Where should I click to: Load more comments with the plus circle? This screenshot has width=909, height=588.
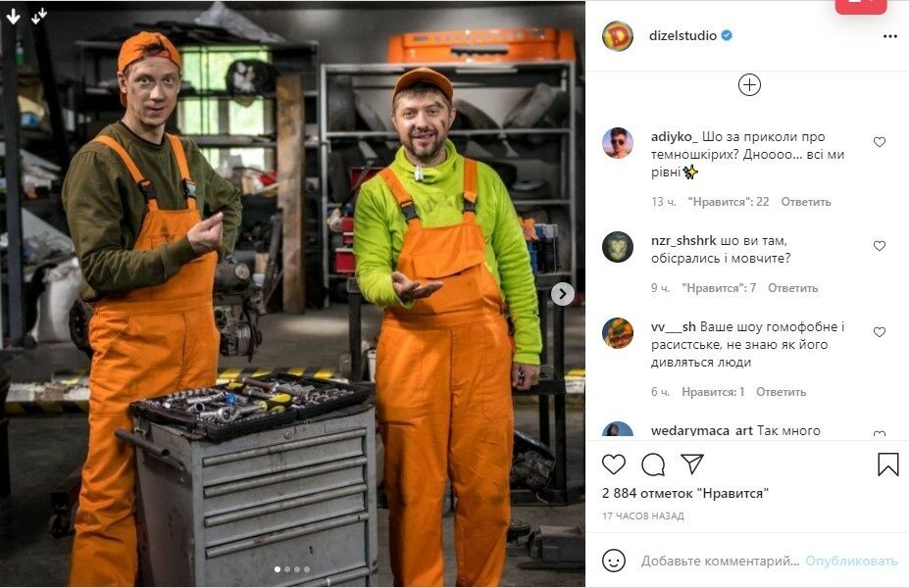coord(749,85)
